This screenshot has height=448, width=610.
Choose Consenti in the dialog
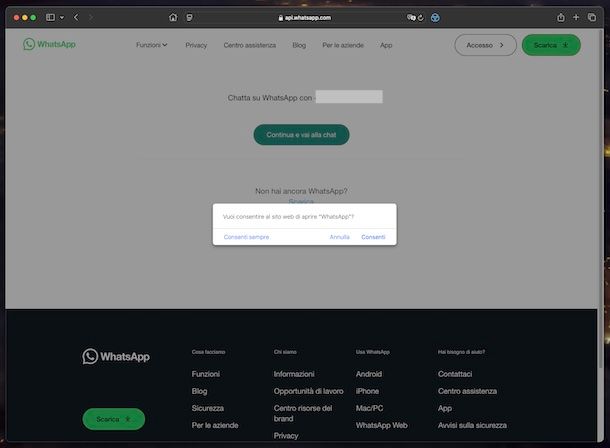[373, 237]
